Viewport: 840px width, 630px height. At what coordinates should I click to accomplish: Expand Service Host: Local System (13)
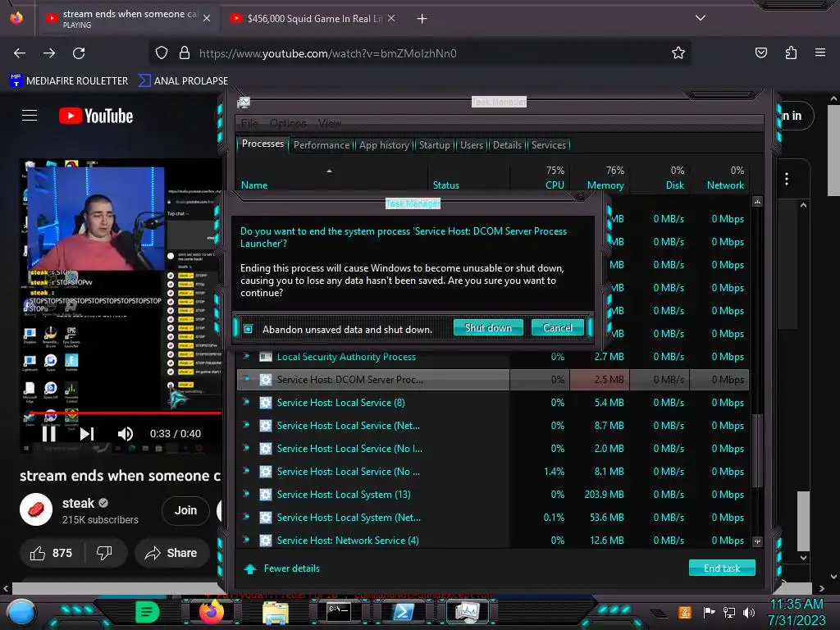(246, 494)
